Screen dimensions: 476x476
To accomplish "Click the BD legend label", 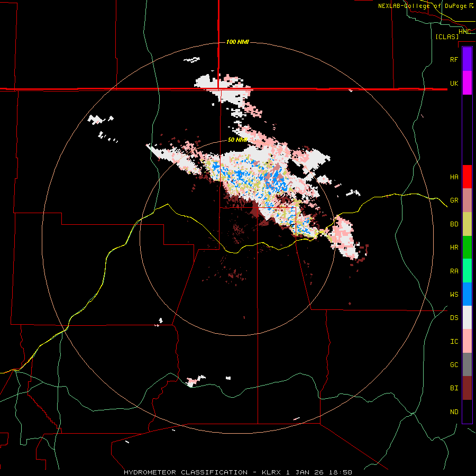I will click(x=454, y=224).
